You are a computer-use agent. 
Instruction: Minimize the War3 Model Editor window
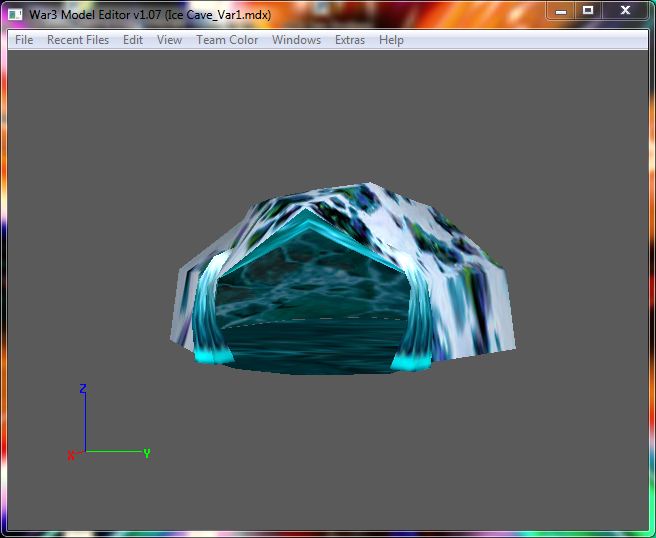pyautogui.click(x=561, y=10)
